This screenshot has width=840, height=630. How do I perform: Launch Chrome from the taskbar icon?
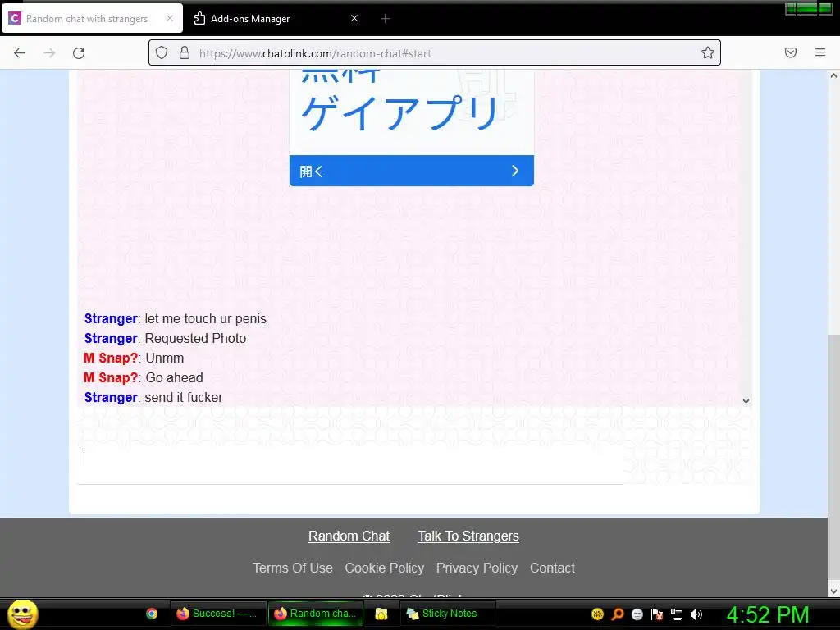pyautogui.click(x=152, y=614)
